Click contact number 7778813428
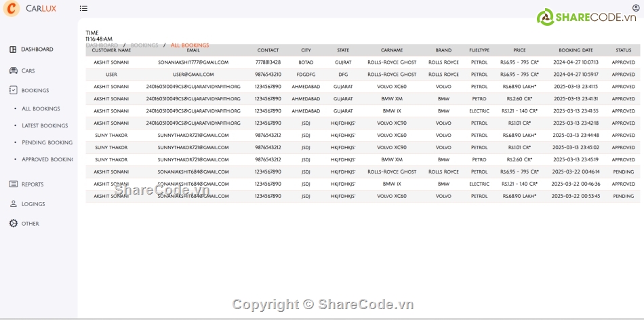 [x=268, y=62]
